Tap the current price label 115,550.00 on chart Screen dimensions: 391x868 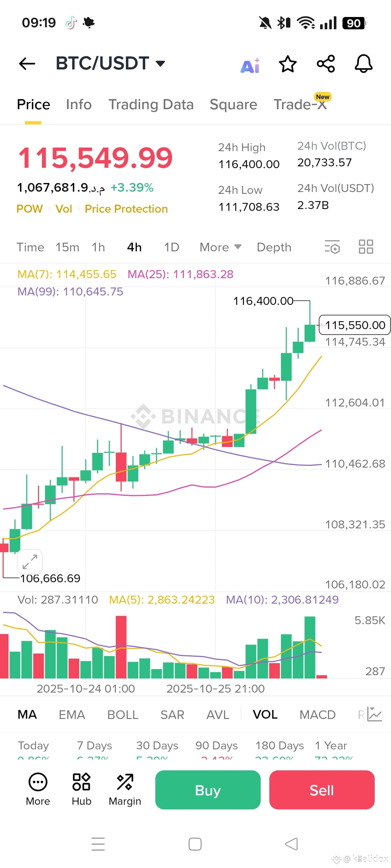354,325
